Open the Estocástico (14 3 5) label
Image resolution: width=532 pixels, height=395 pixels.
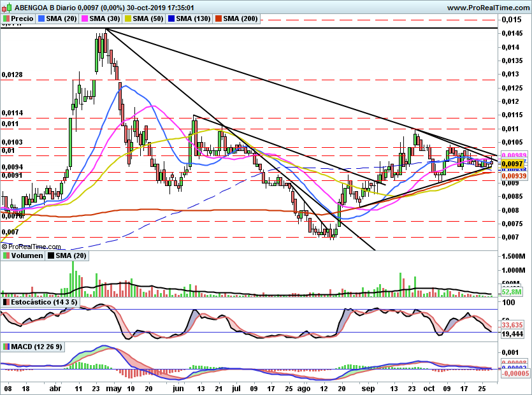pos(40,302)
